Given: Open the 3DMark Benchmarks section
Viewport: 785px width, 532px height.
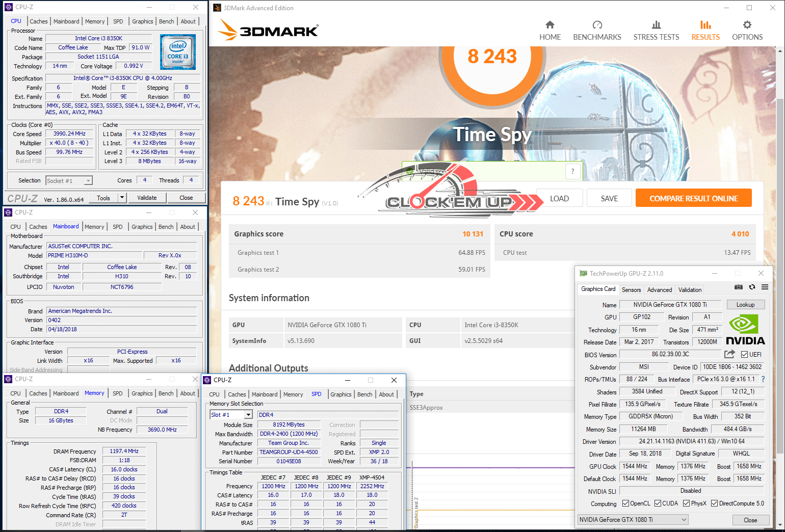Looking at the screenshot, I should click(x=597, y=31).
